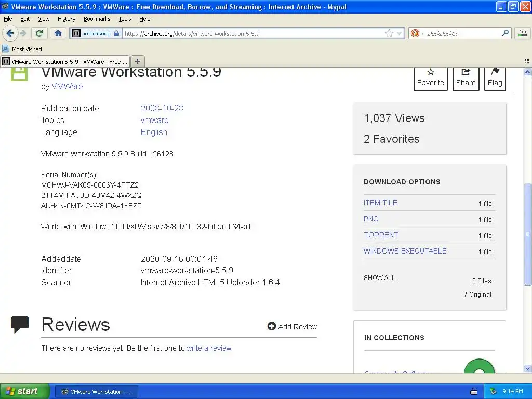
Task: Open the Most Visited bookmarks folder
Action: coord(22,49)
